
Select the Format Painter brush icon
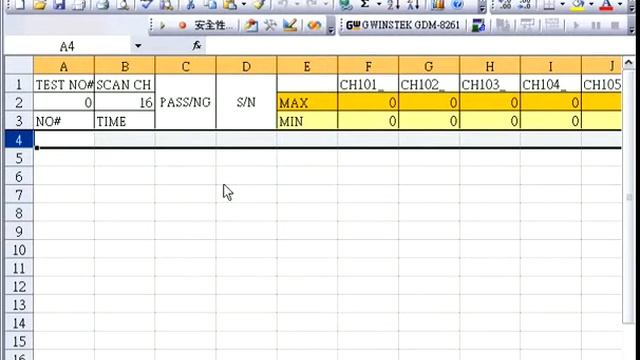(x=260, y=4)
